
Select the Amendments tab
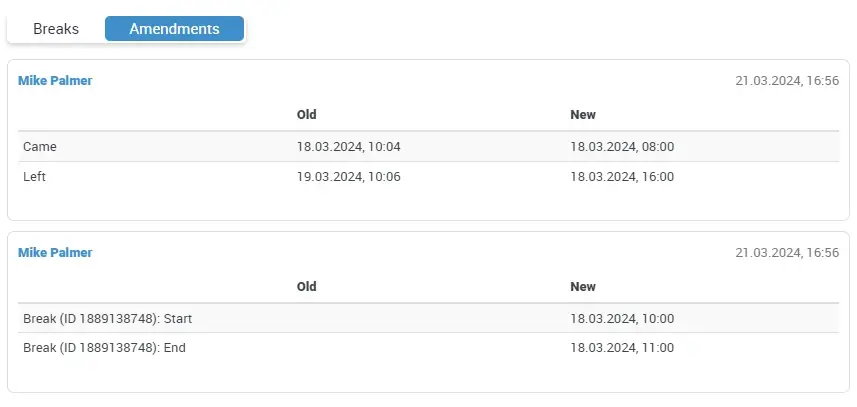174,29
